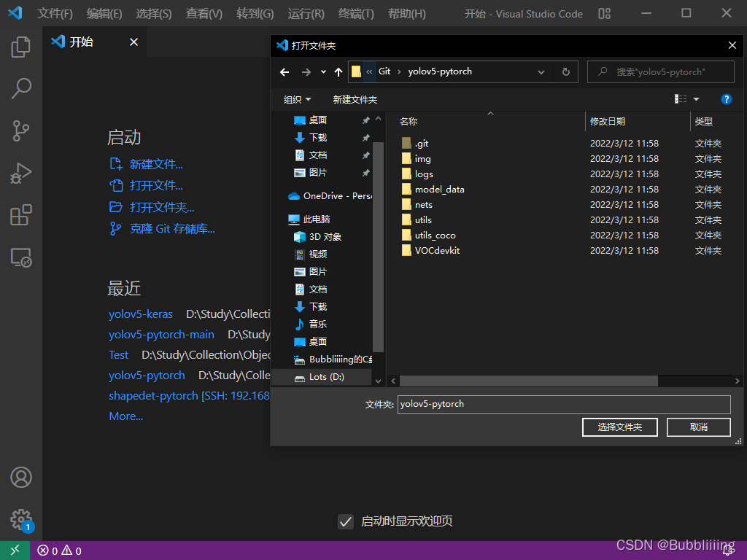Go forward in the folder dialog
Viewport: 747px width, 560px height.
tap(306, 72)
